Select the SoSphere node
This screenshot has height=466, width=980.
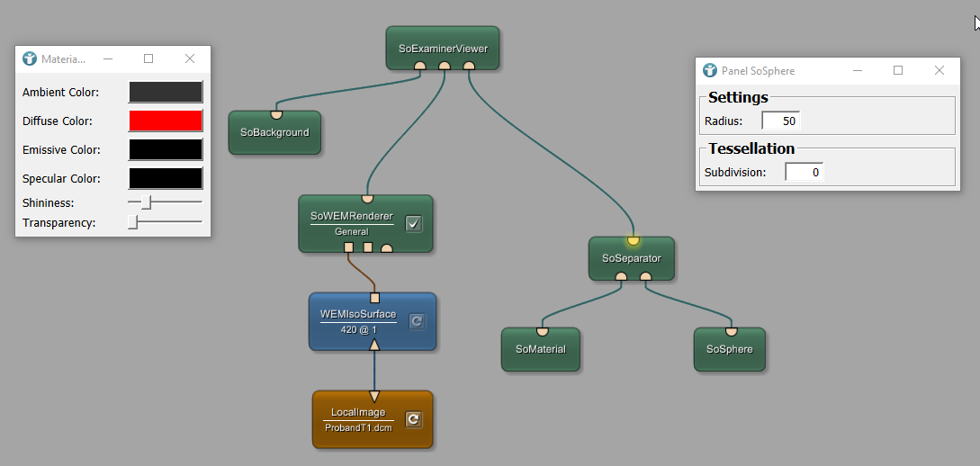click(x=730, y=350)
